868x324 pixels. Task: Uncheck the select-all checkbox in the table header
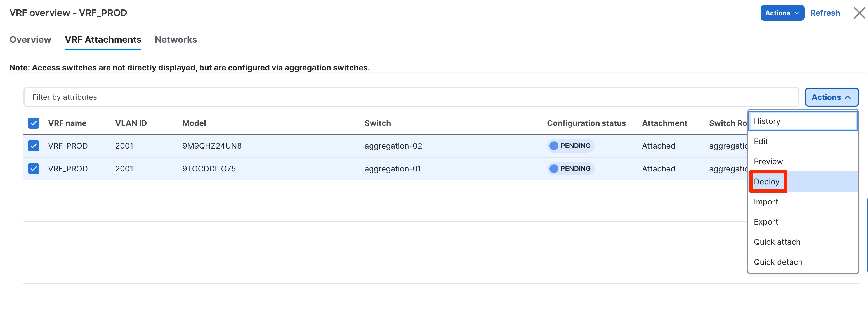(33, 123)
